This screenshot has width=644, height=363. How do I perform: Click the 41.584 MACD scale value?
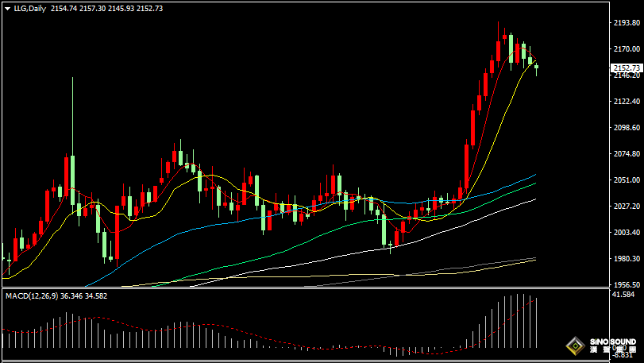click(x=623, y=295)
